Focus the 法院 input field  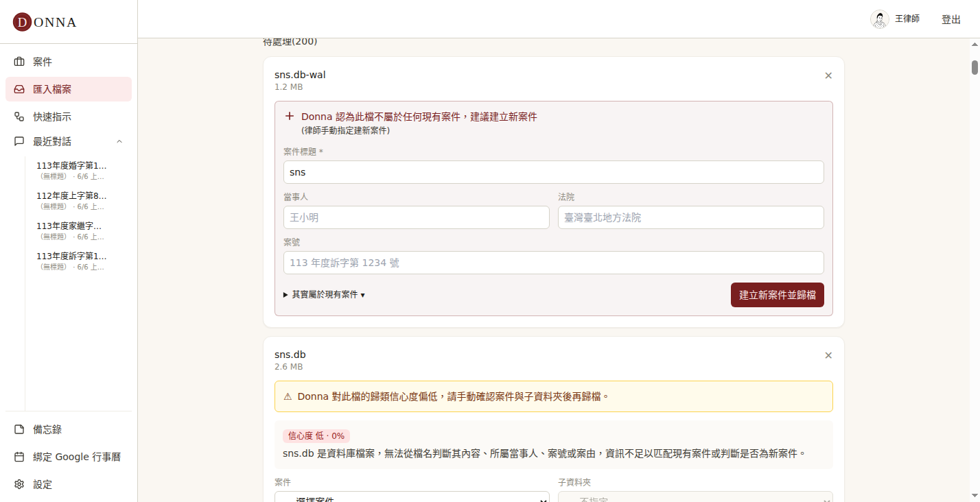691,217
